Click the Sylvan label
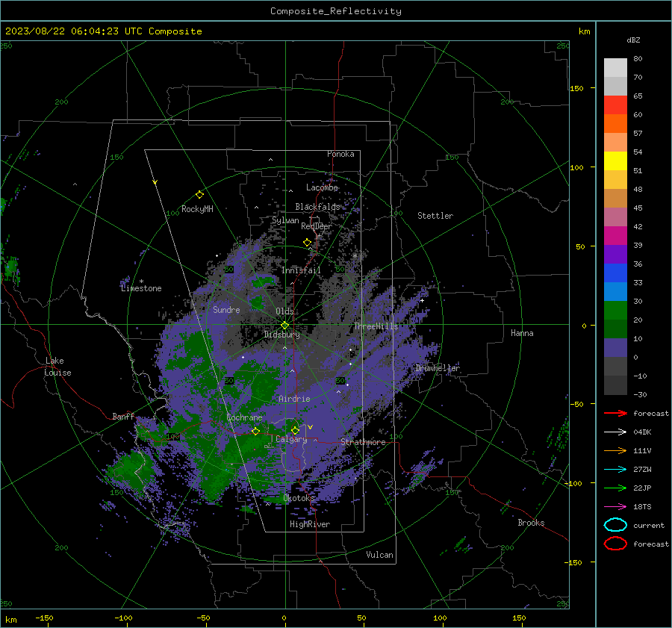 [285, 220]
